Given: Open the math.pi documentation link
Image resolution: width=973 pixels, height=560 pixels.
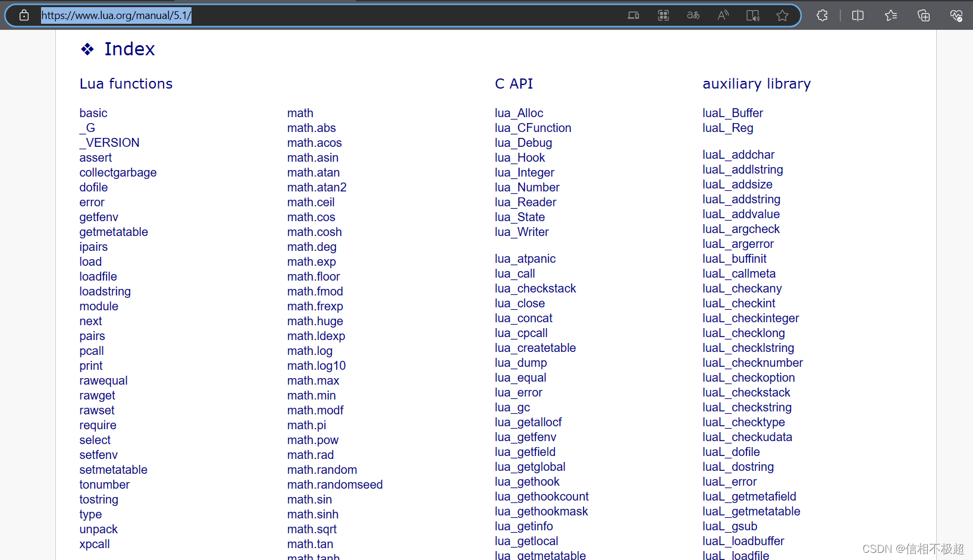Looking at the screenshot, I should pyautogui.click(x=306, y=425).
